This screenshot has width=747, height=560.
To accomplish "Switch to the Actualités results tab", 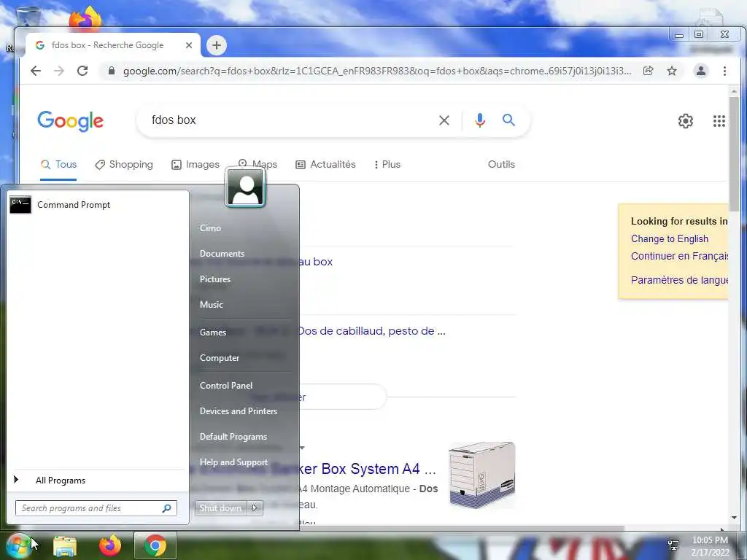I will click(x=326, y=164).
